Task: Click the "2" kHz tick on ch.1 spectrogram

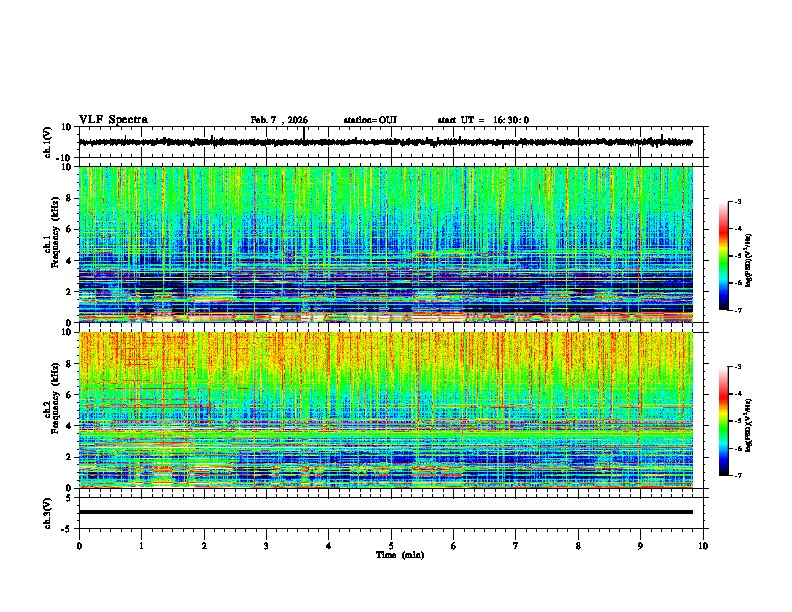Action: (x=69, y=291)
